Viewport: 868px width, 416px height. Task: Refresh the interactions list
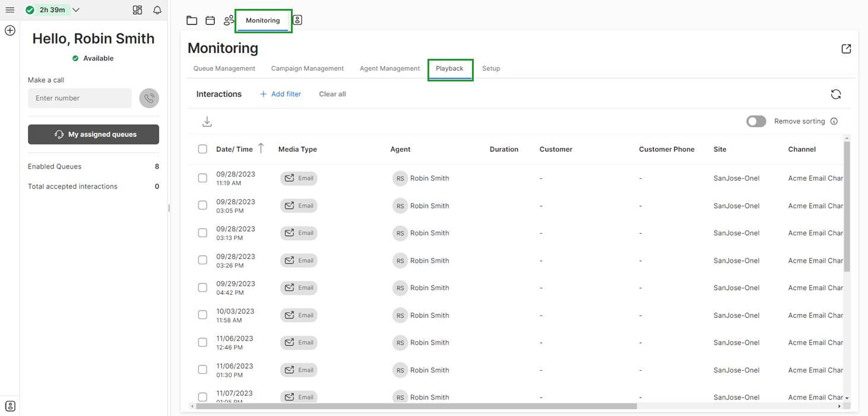tap(836, 94)
